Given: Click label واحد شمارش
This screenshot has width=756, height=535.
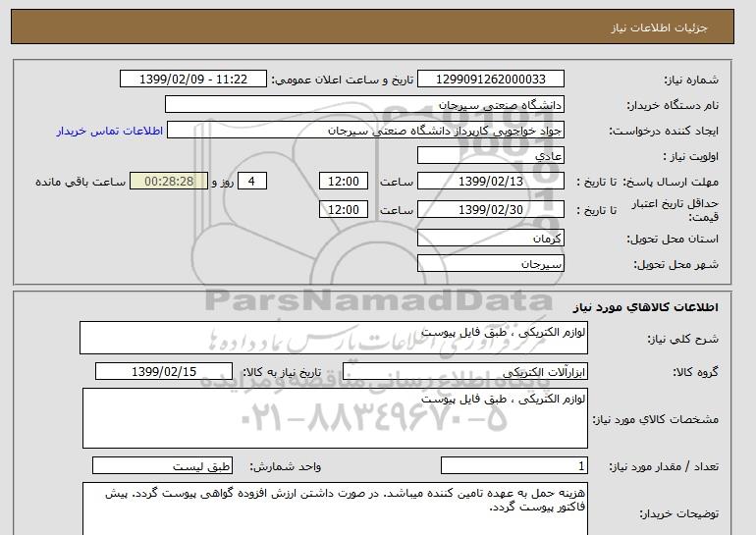Looking at the screenshot, I should coord(286,466).
